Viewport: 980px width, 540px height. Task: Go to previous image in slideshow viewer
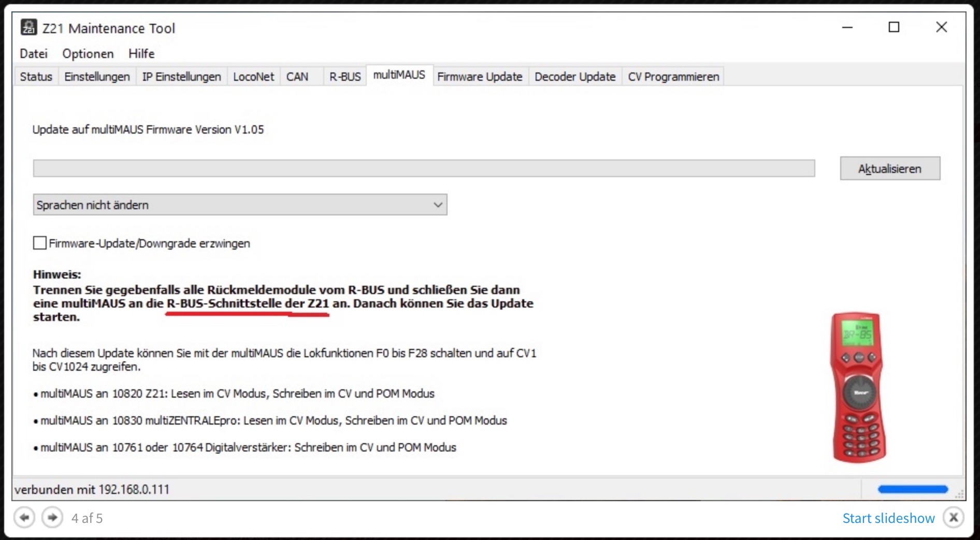pyautogui.click(x=24, y=517)
